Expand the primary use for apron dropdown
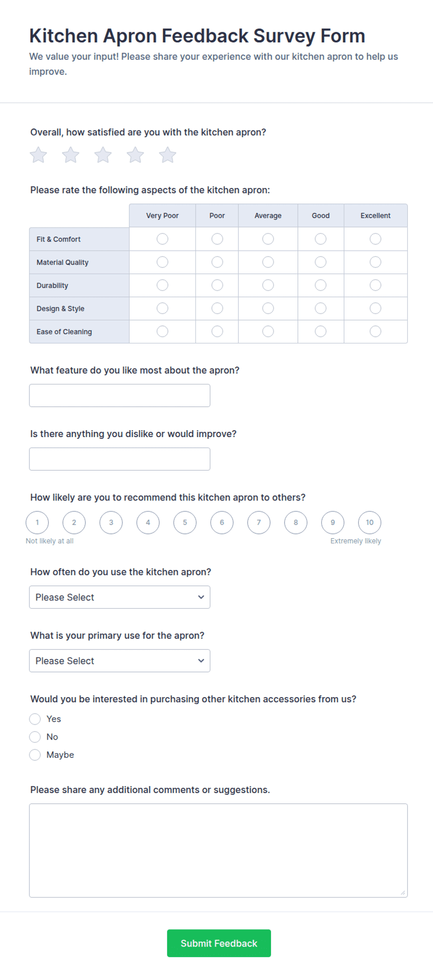 120,661
